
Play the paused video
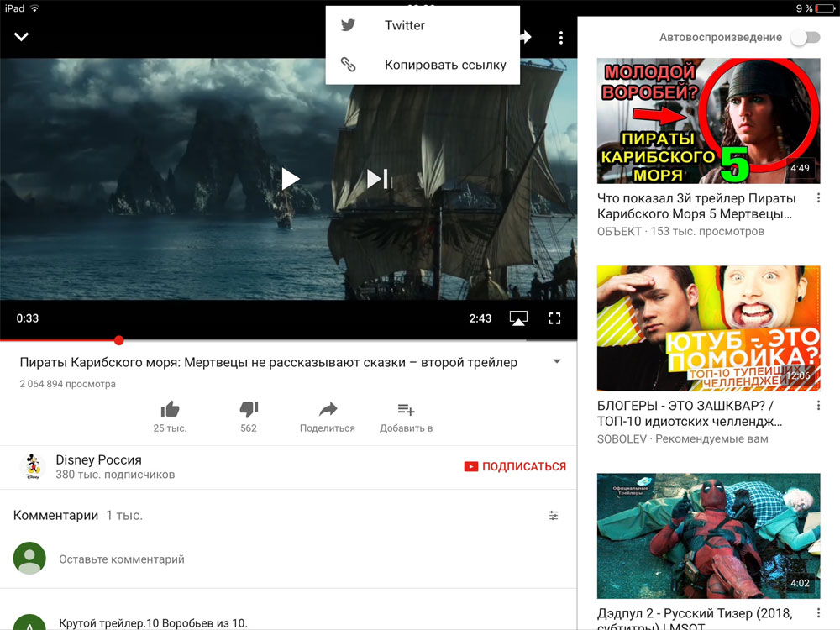(291, 179)
